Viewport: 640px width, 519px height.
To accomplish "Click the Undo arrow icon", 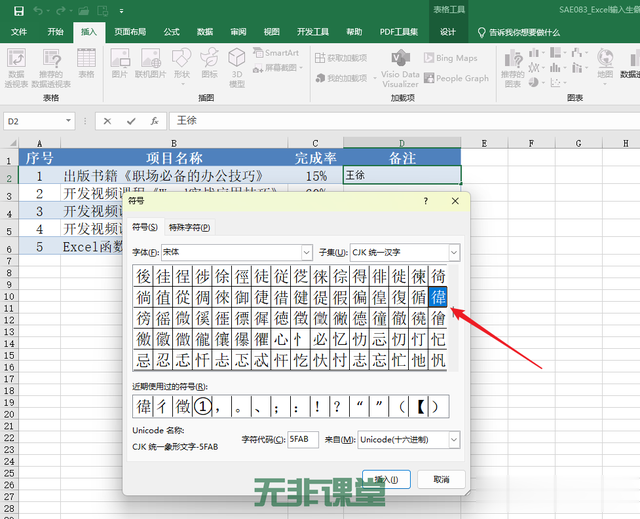I will coord(38,11).
